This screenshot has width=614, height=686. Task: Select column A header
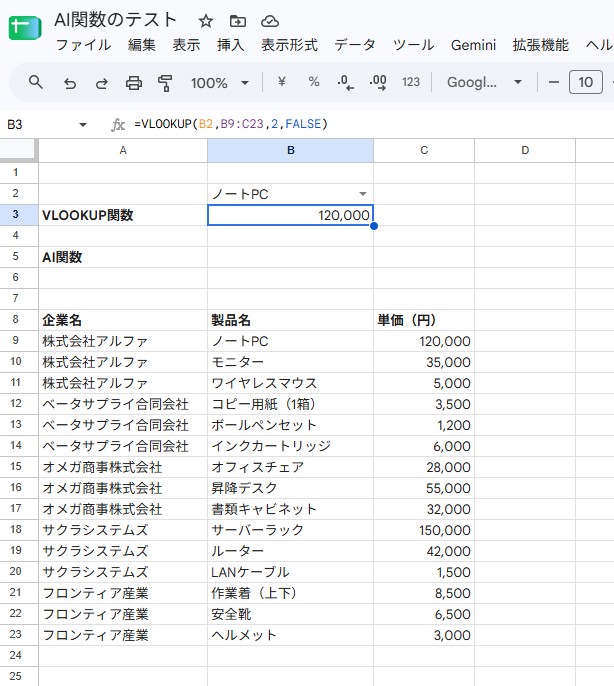(123, 150)
